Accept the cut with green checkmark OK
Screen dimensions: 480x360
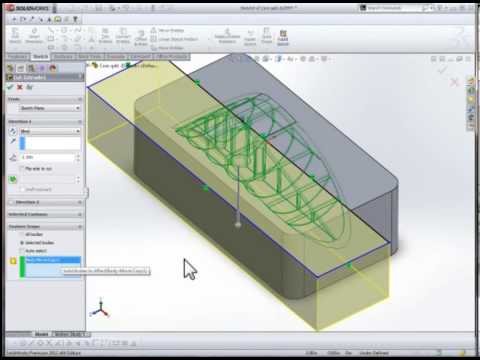click(10, 87)
